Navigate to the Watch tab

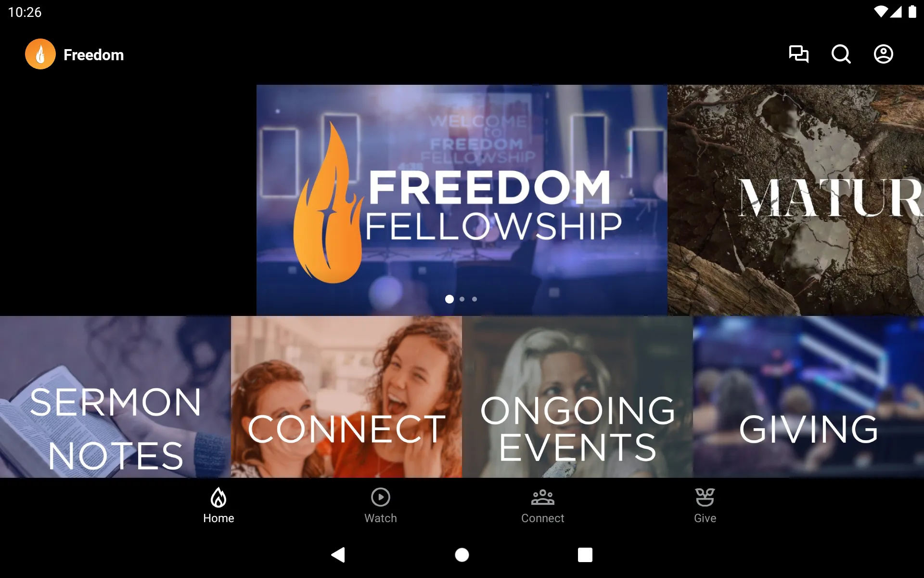coord(380,505)
